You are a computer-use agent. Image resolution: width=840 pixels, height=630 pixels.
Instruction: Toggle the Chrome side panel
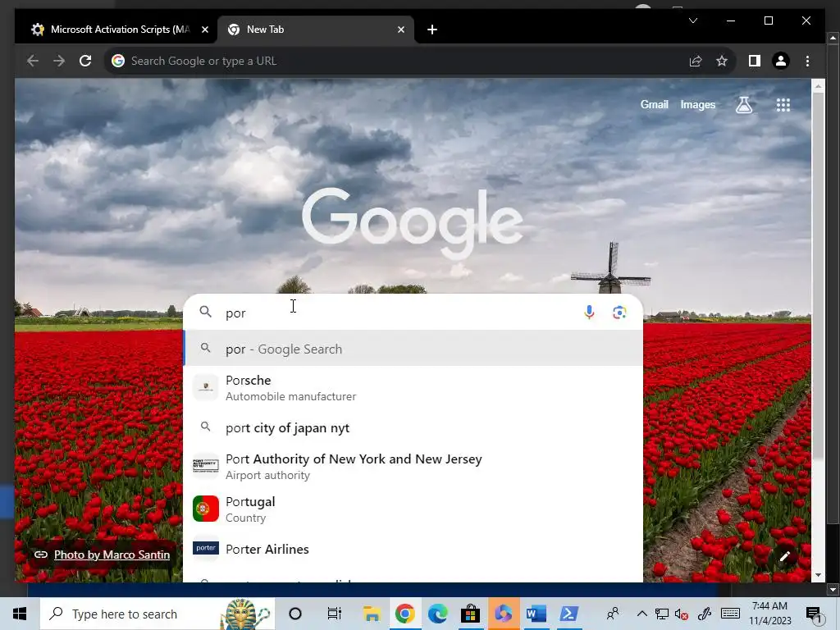click(x=755, y=61)
